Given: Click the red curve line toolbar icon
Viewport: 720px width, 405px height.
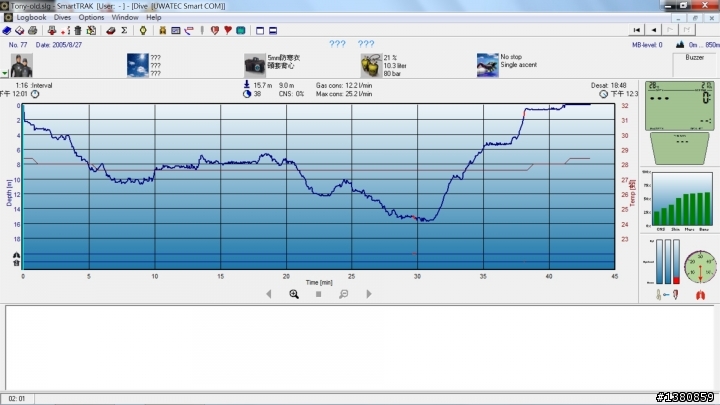Looking at the screenshot, I should coord(189,31).
